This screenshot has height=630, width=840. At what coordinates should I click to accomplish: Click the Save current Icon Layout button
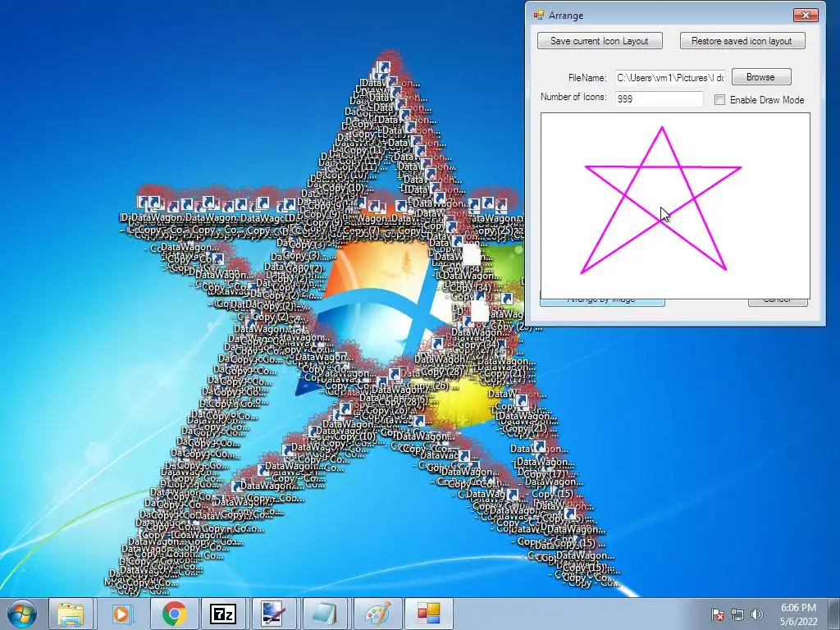(x=600, y=41)
